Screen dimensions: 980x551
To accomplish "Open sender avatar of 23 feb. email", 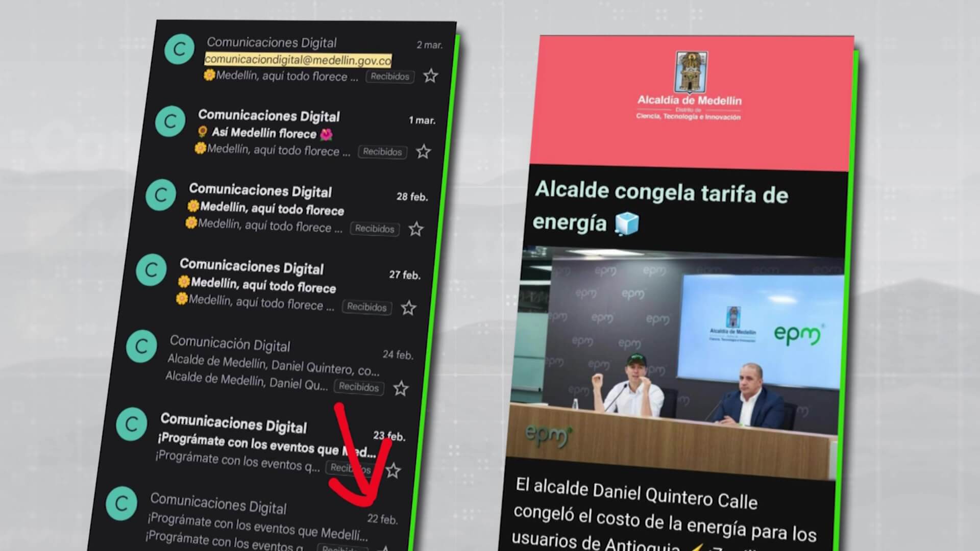I will tap(132, 424).
